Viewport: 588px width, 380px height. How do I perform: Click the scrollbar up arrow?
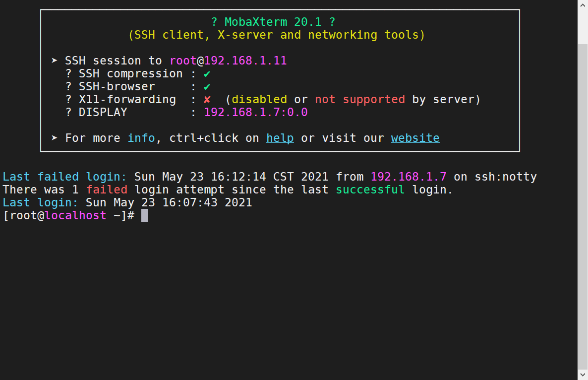coord(583,5)
